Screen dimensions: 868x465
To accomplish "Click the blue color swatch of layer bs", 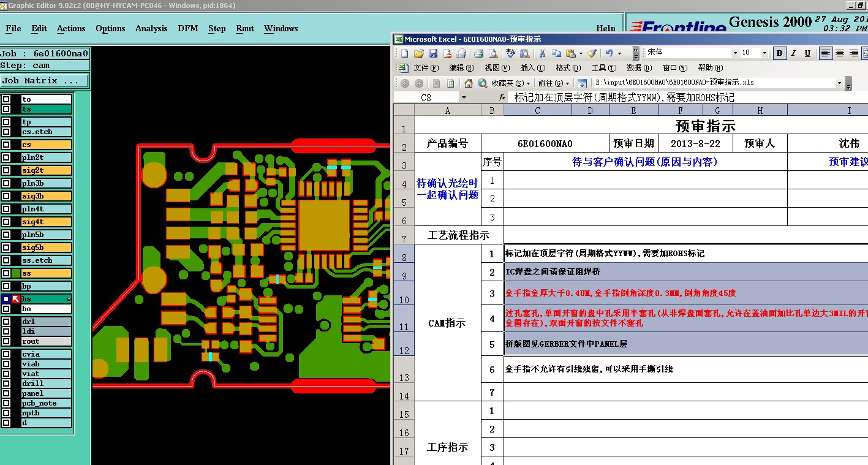I will point(6,299).
